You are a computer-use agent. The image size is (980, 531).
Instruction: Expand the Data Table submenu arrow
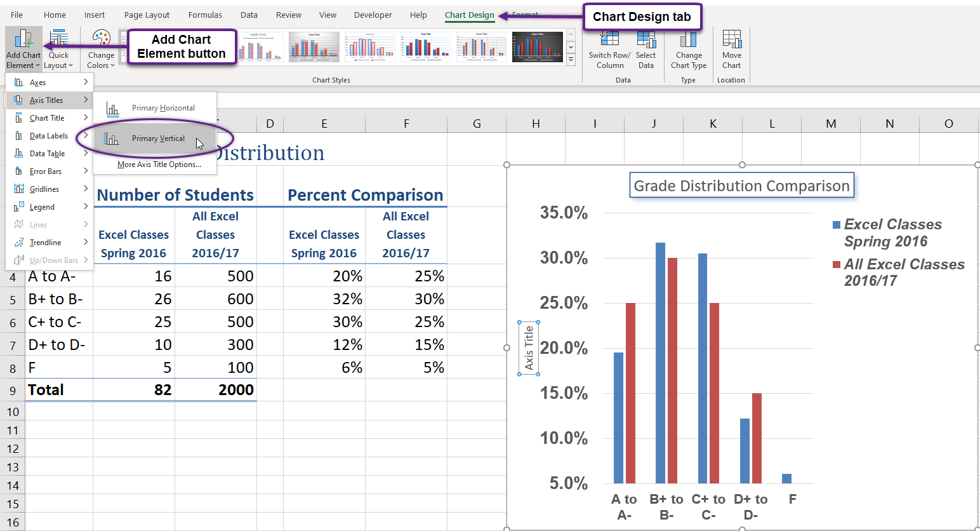(86, 153)
